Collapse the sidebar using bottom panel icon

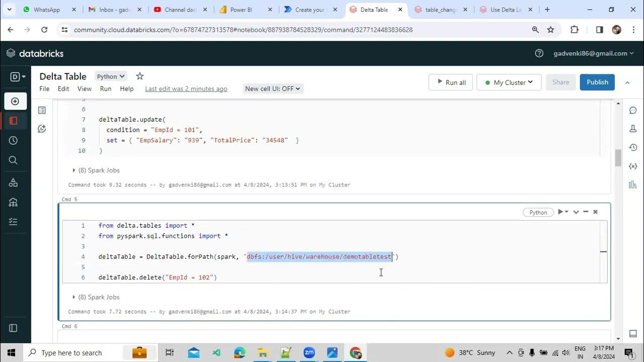click(14, 328)
